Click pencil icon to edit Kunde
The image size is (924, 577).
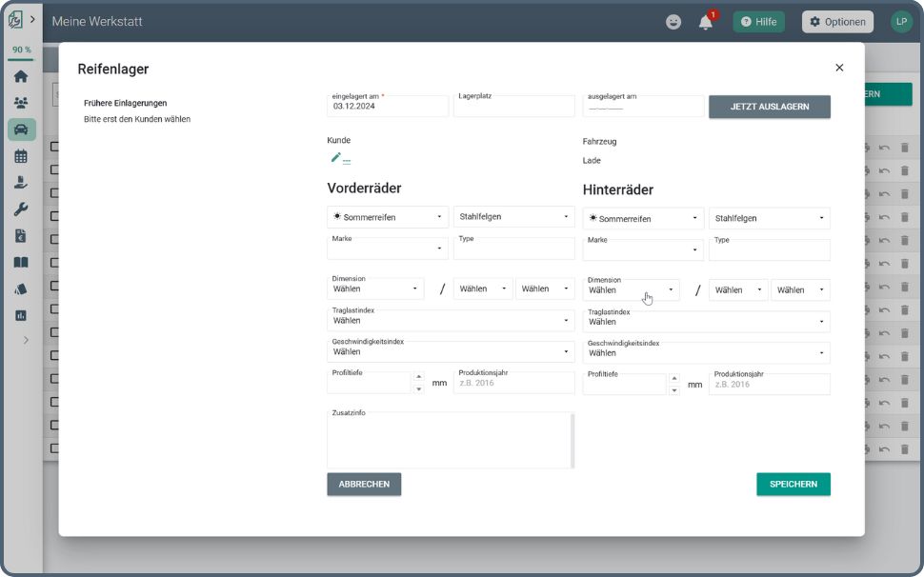335,158
